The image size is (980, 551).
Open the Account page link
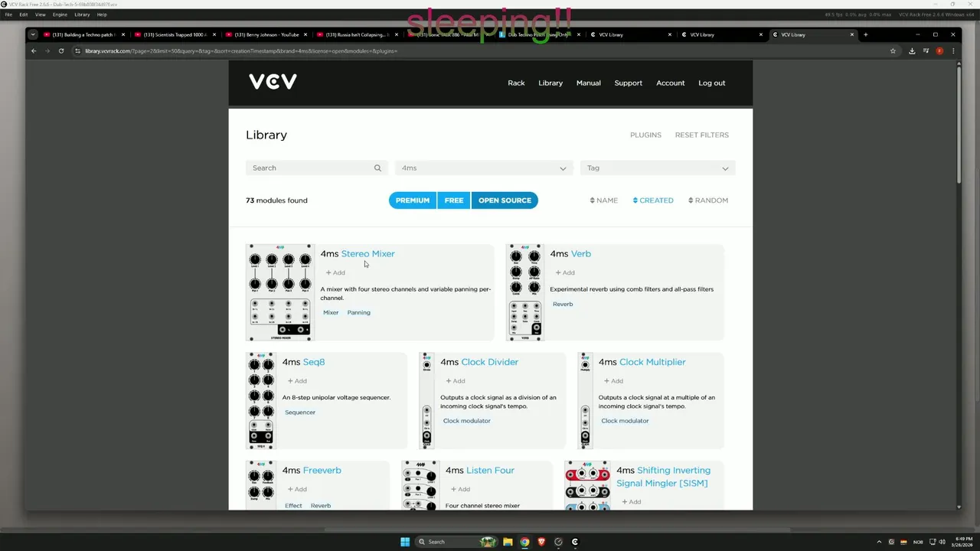tap(670, 83)
